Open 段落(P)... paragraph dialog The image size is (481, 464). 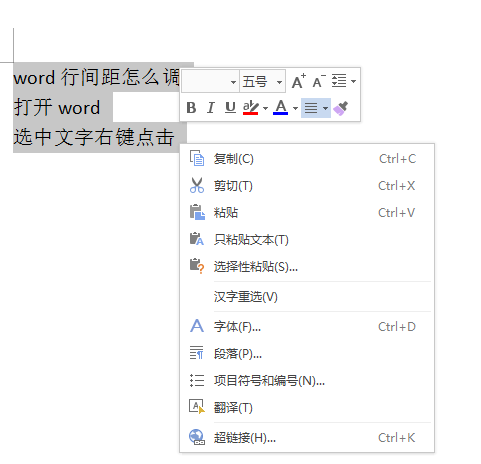pos(307,354)
